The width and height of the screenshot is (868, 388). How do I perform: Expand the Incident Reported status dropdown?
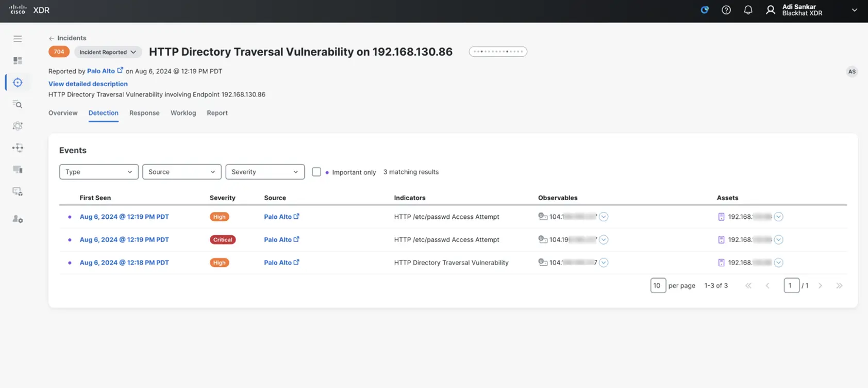click(108, 52)
